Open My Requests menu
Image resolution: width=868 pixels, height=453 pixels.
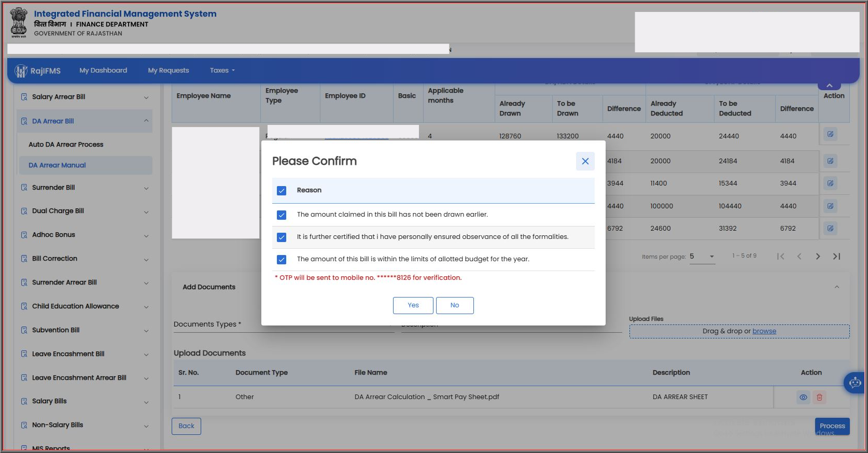(x=169, y=70)
